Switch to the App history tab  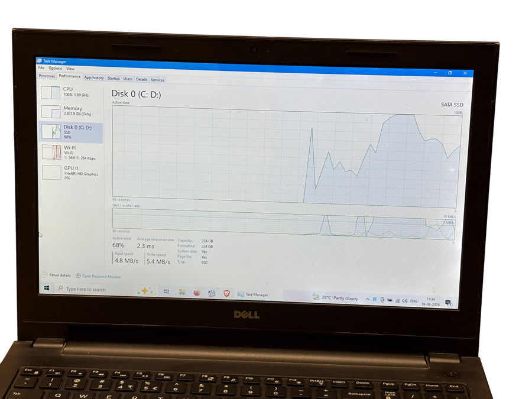pyautogui.click(x=94, y=77)
